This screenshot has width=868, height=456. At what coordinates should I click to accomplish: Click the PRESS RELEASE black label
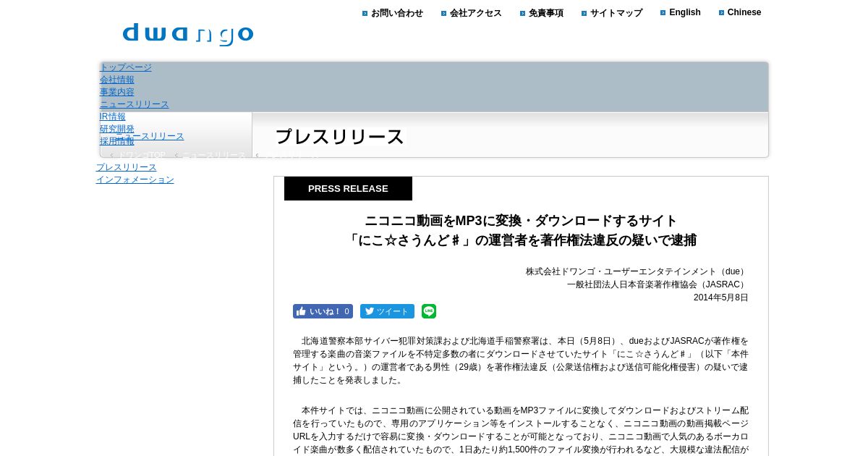[348, 188]
